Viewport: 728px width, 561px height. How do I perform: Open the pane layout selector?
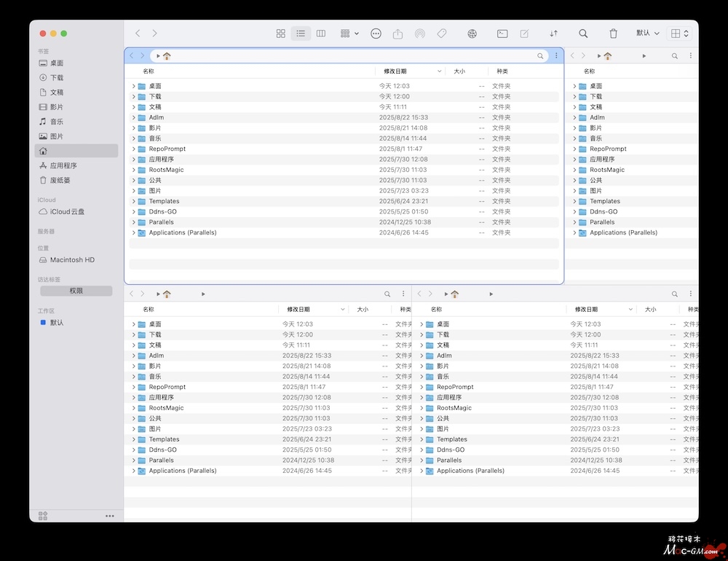pyautogui.click(x=680, y=34)
